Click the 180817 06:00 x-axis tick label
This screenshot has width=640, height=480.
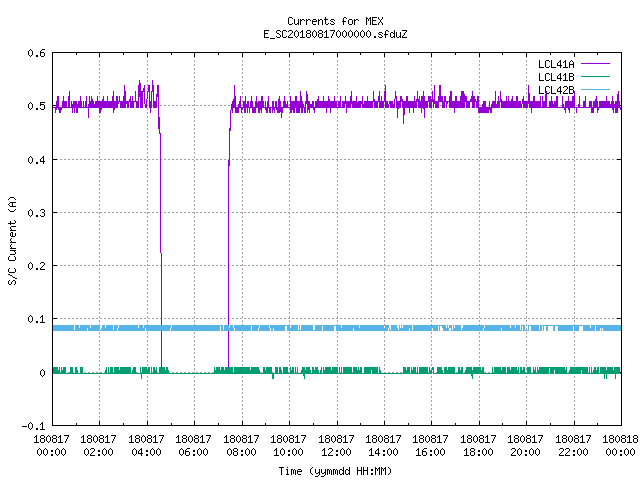click(x=193, y=446)
